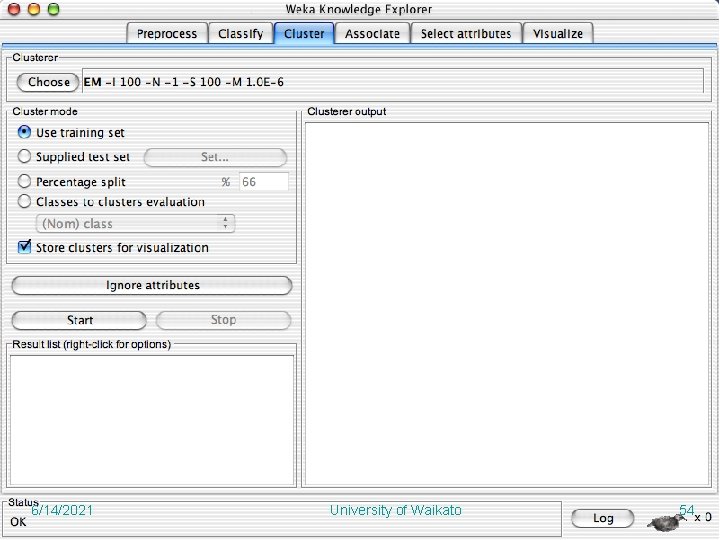Switch to the Preprocess tab

pyautogui.click(x=167, y=34)
